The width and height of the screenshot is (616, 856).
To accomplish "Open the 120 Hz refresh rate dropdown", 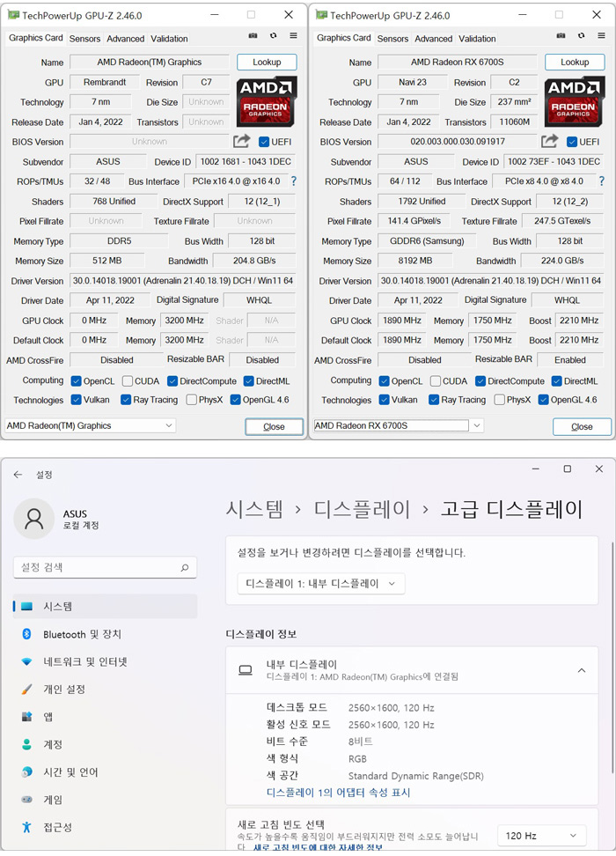I will (x=541, y=836).
